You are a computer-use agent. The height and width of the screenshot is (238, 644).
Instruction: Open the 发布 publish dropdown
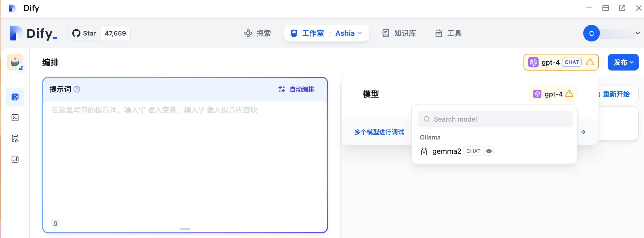[x=623, y=62]
